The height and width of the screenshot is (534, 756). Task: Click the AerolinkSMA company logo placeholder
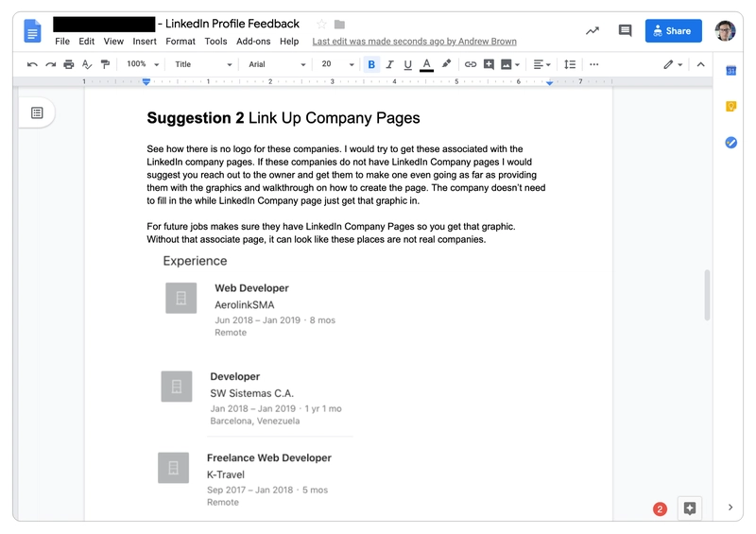[x=180, y=298]
